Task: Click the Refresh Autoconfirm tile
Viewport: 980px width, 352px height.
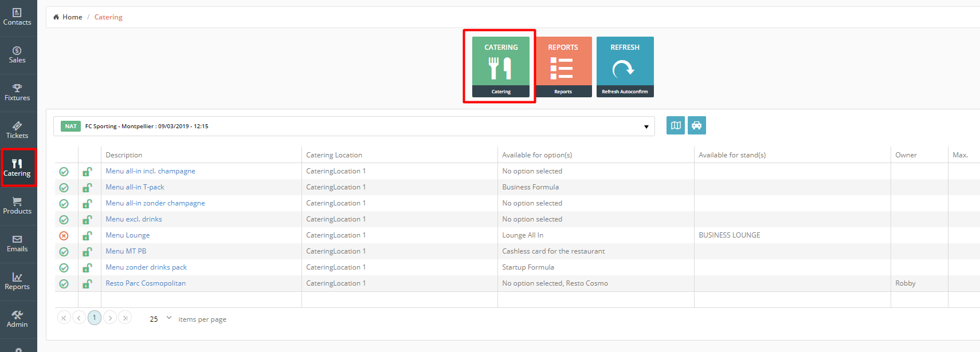Action: [x=625, y=67]
